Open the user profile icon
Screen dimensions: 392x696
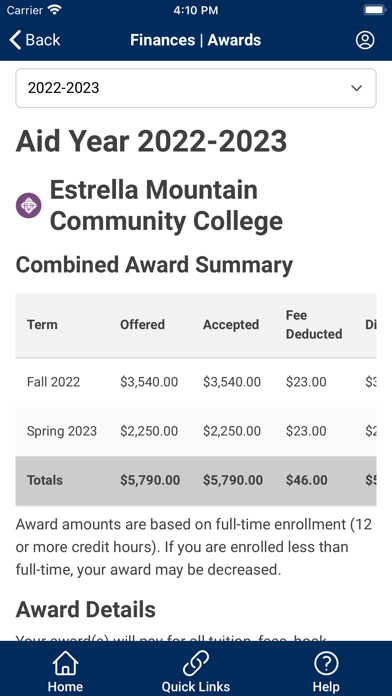[x=365, y=40]
